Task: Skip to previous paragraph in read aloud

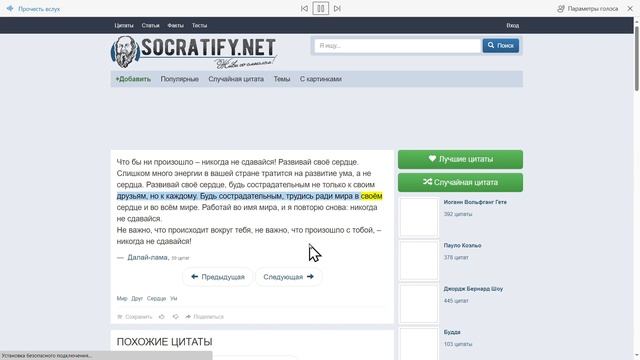Action: [304, 8]
